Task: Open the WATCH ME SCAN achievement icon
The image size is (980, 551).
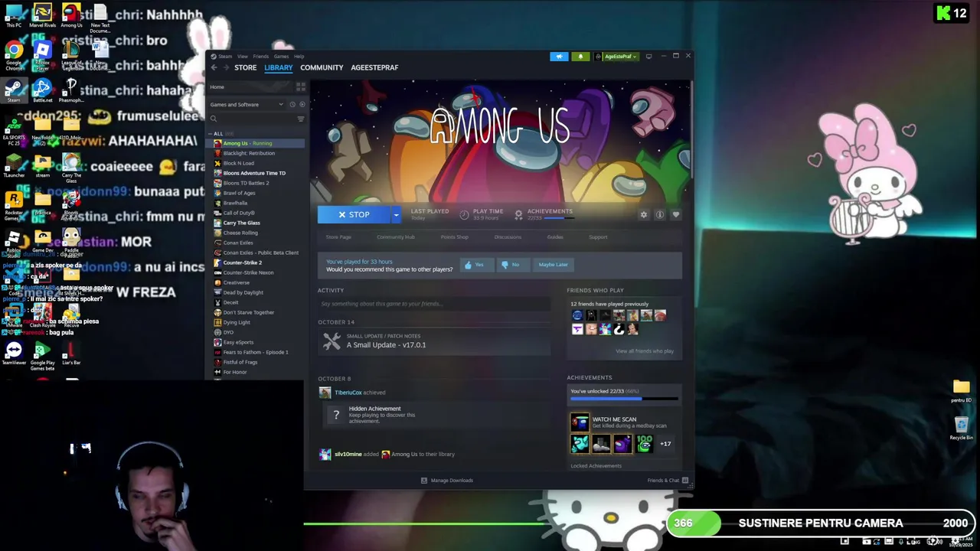Action: 580,422
